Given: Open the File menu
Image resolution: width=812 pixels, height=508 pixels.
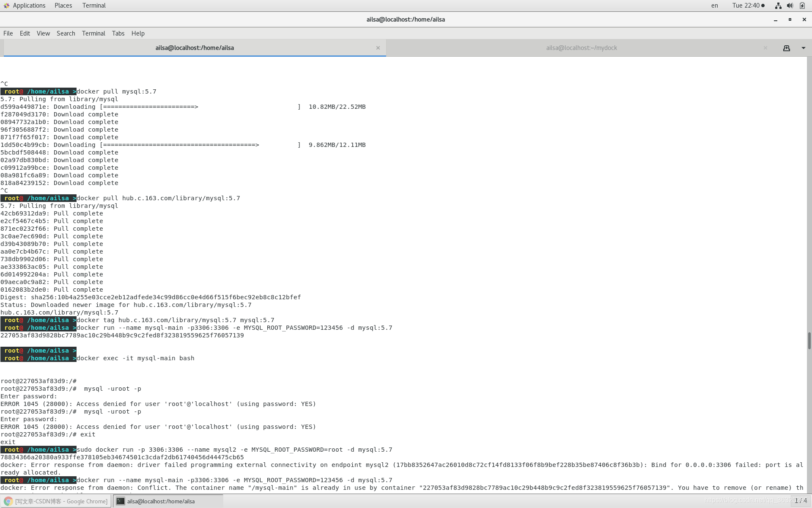Looking at the screenshot, I should click(x=8, y=33).
